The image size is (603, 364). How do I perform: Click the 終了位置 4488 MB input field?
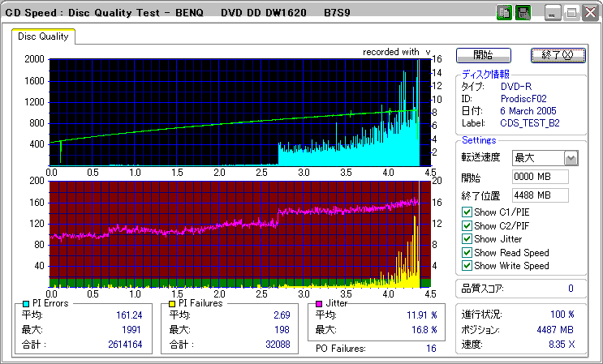(541, 195)
